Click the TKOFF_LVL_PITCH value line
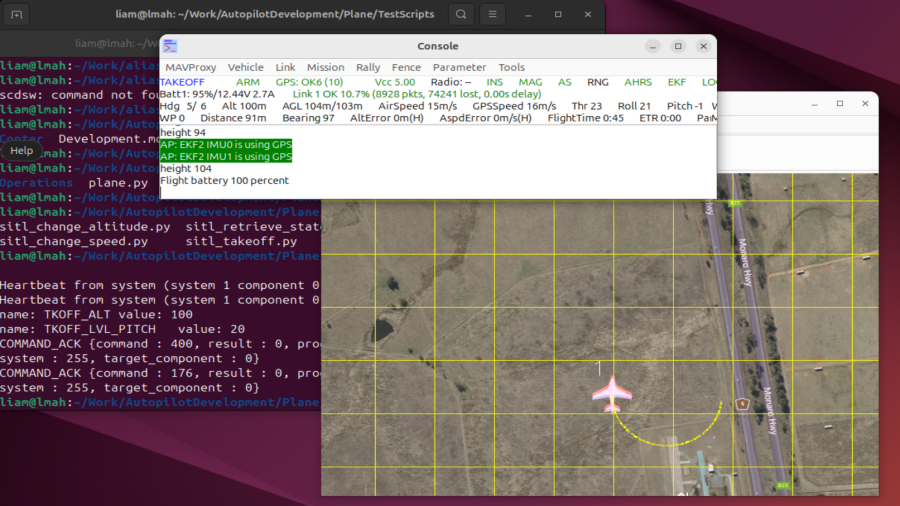 (122, 329)
